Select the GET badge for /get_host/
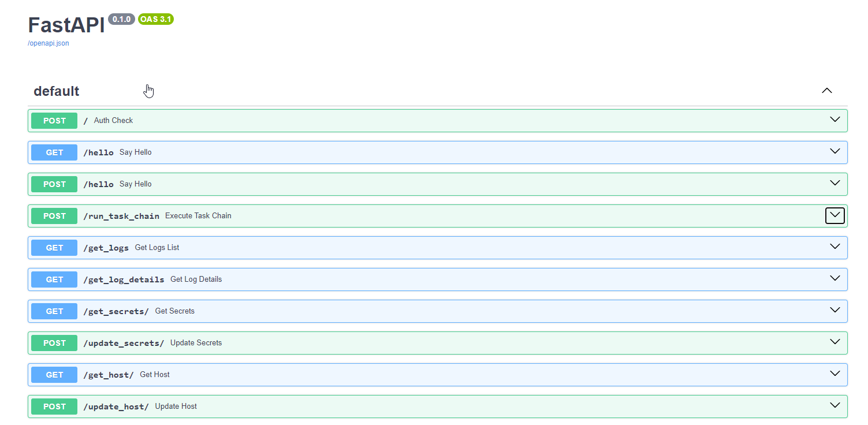This screenshot has height=425, width=868. [x=54, y=374]
